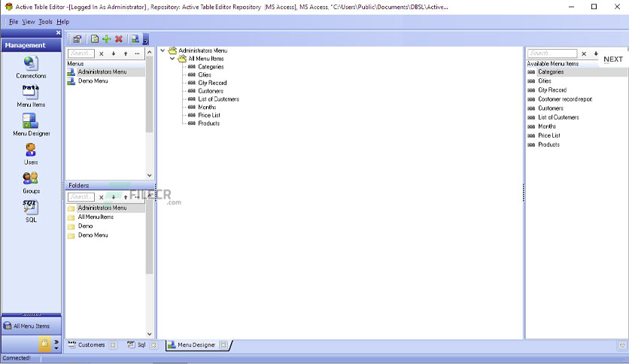629x364 pixels.
Task: Select Administrators Menu in the Menus list
Action: 106,71
